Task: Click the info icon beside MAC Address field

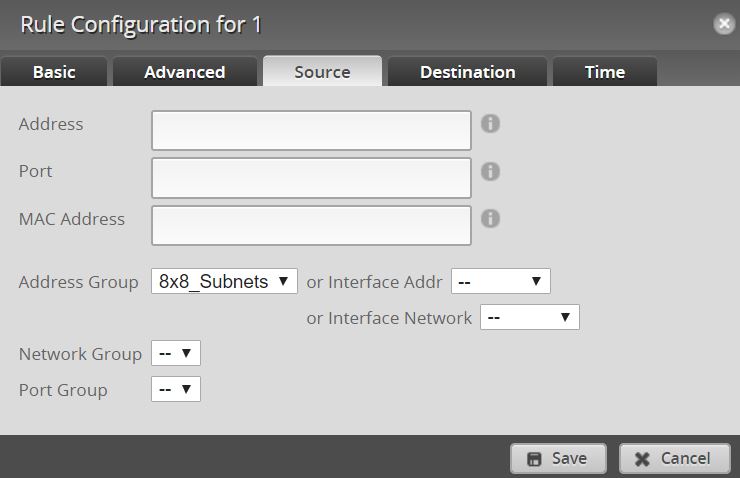Action: point(490,218)
